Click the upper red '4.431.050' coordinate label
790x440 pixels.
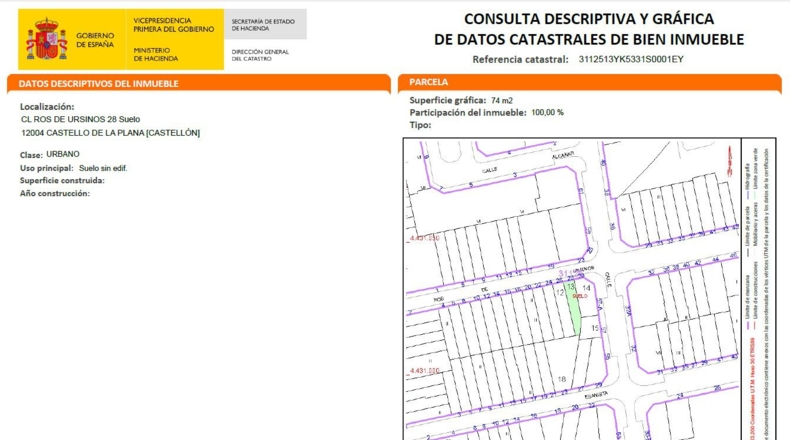(424, 238)
